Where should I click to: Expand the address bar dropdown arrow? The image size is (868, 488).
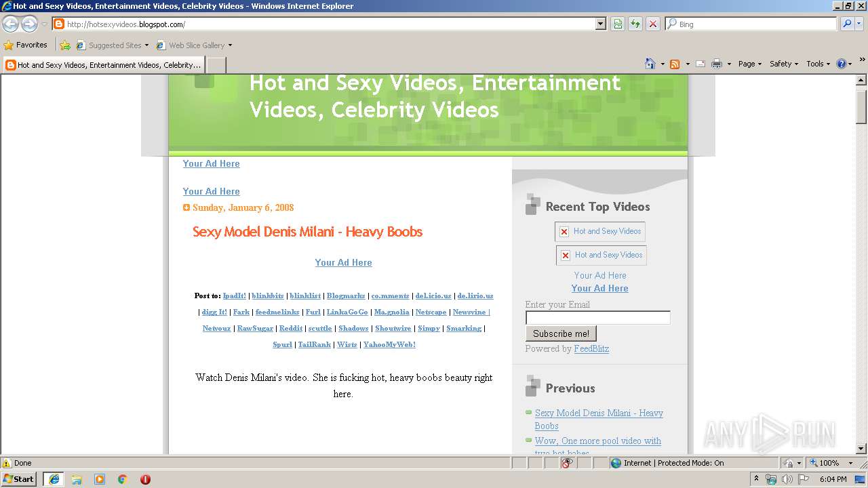coord(600,24)
